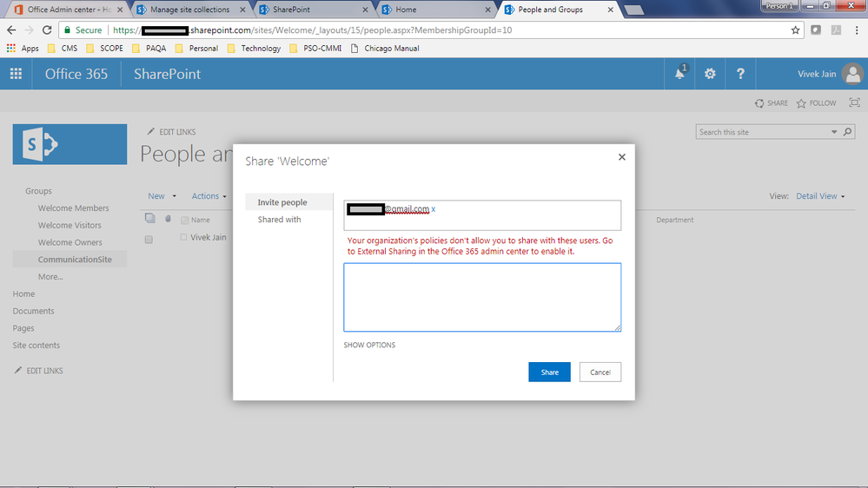
Task: Go to Home in left navigation
Action: (23, 293)
